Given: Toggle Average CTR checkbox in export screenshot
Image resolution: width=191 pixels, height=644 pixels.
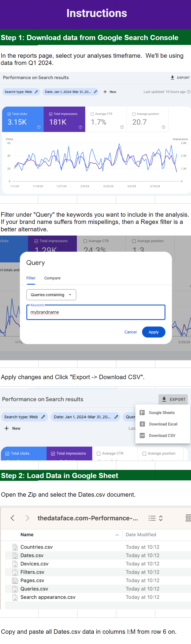Looking at the screenshot, I should point(99,454).
